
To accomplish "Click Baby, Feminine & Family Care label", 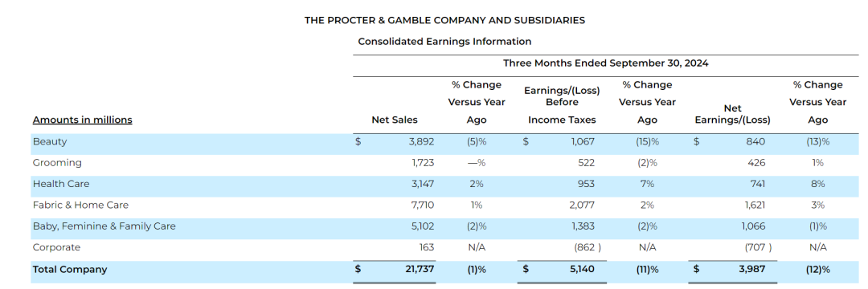I will pos(104,226).
